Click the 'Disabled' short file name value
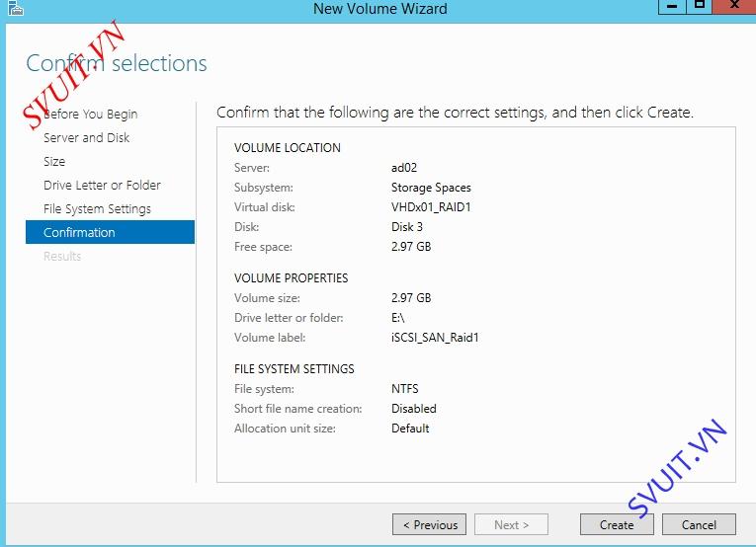 pos(414,409)
